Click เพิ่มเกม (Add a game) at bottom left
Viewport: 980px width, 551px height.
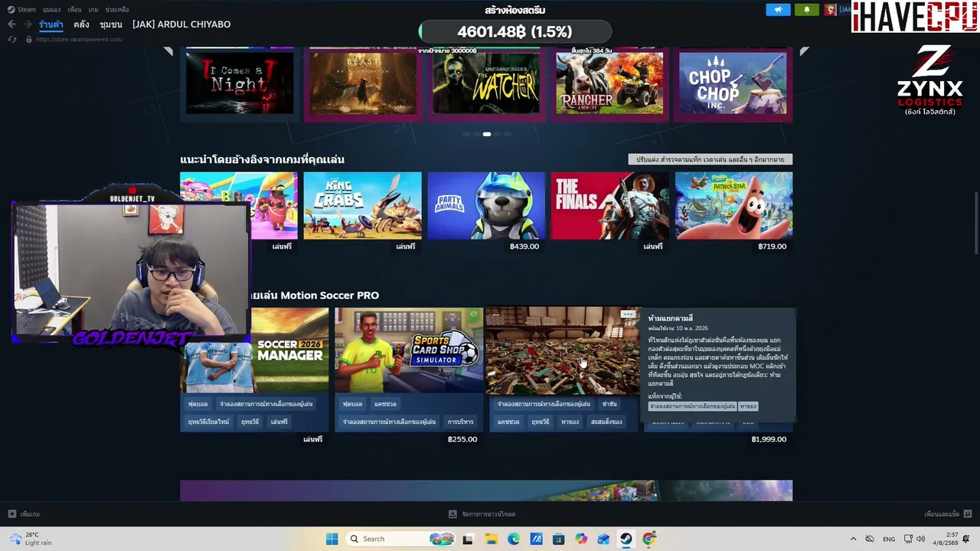point(30,514)
